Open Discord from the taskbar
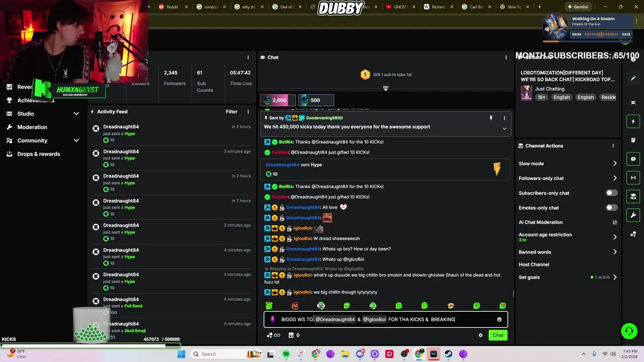 point(360,354)
